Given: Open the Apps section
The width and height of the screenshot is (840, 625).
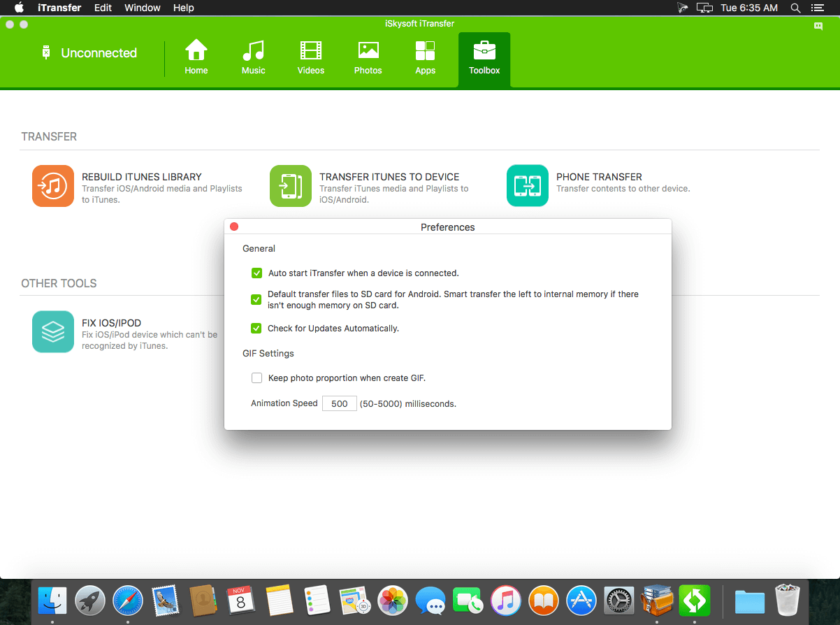Looking at the screenshot, I should (x=425, y=50).
